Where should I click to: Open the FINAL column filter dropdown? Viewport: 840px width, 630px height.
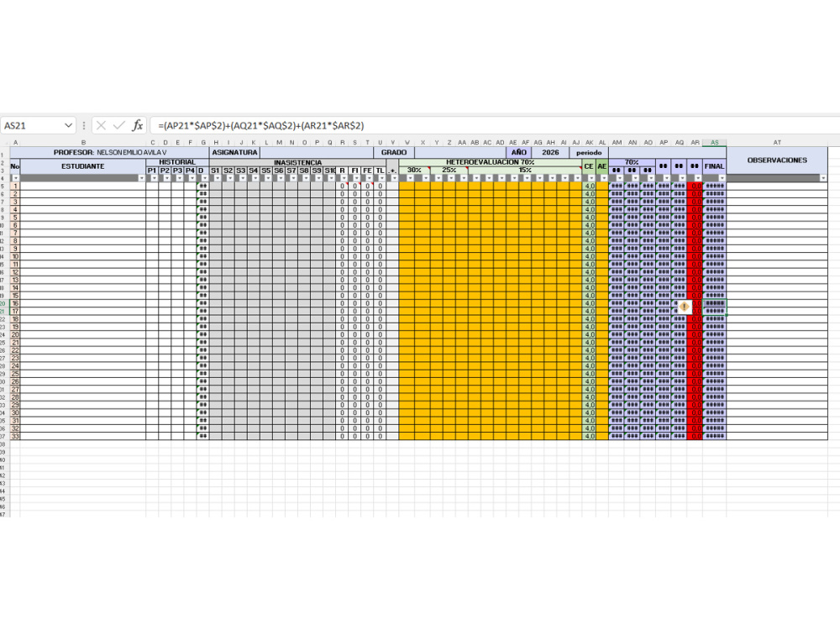pos(722,178)
